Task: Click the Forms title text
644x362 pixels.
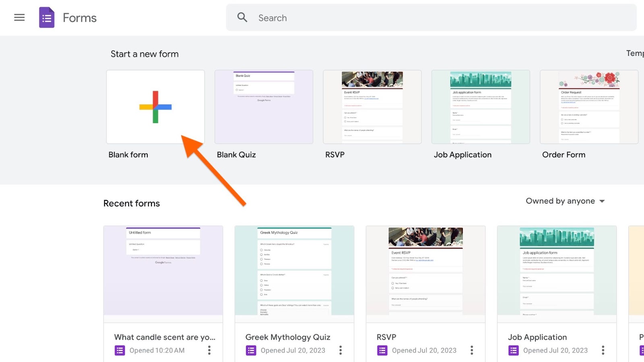Action: tap(80, 18)
